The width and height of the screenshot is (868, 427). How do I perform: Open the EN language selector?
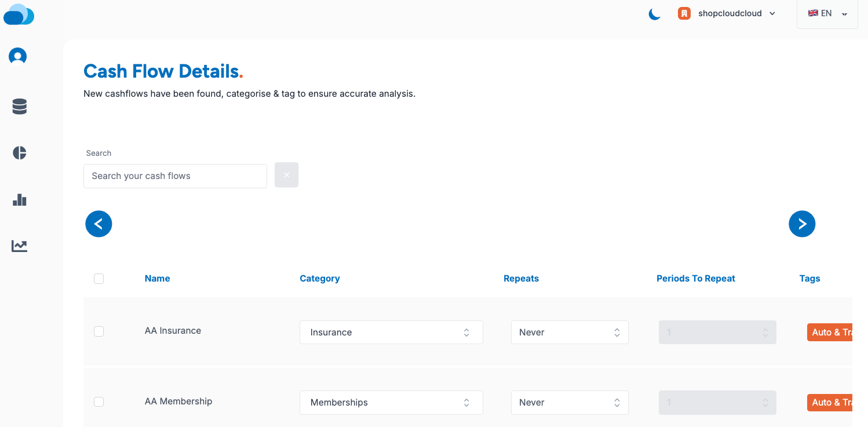(x=826, y=13)
